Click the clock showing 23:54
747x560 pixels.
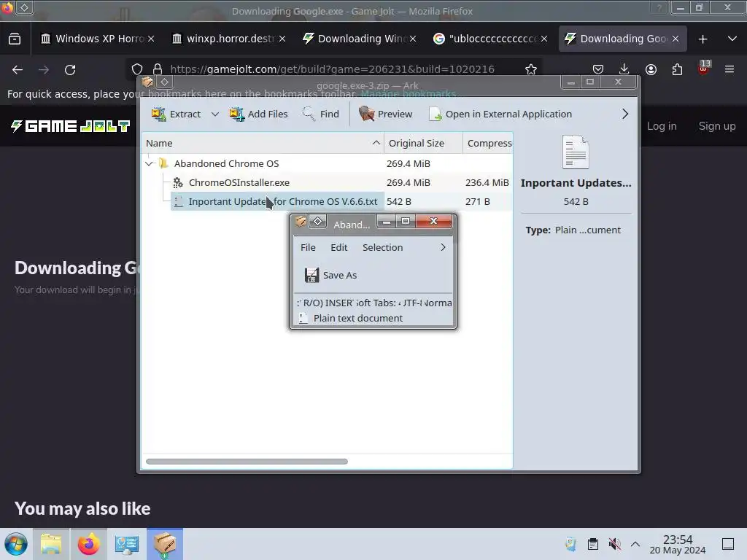678,544
